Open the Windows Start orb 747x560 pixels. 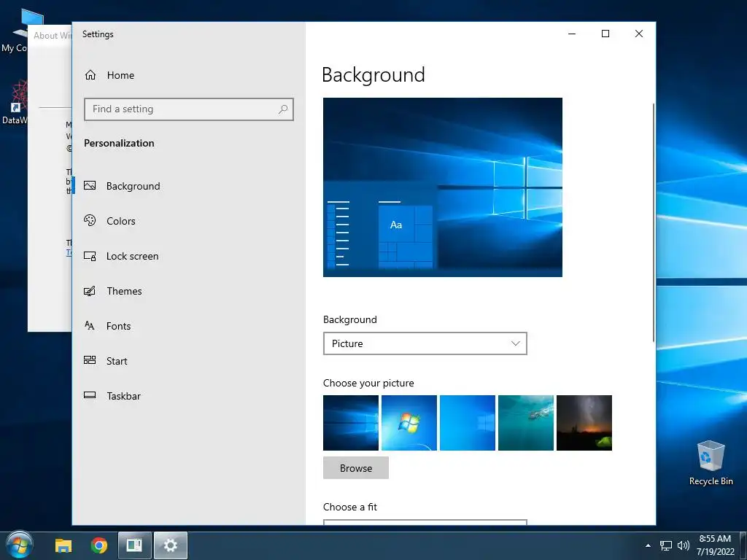pyautogui.click(x=20, y=545)
